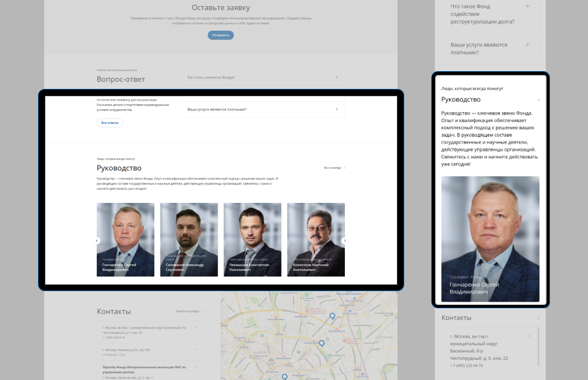Select Козлачков Анатолий Анатольевич's photo card
Image resolution: width=588 pixels, height=380 pixels.
[315, 240]
